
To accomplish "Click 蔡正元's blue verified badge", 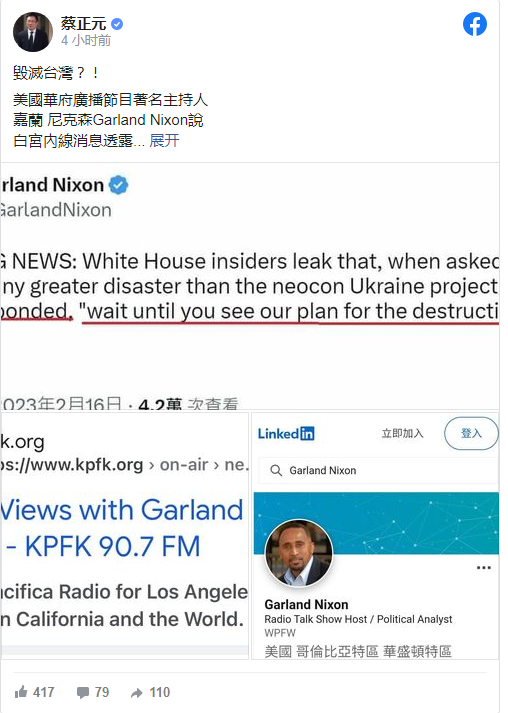I will point(117,24).
